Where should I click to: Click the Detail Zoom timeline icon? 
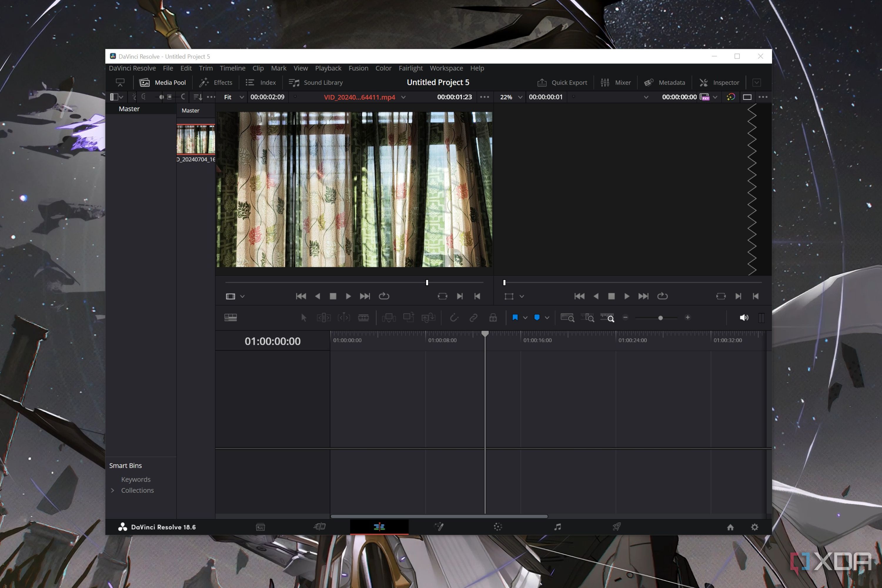coord(587,318)
